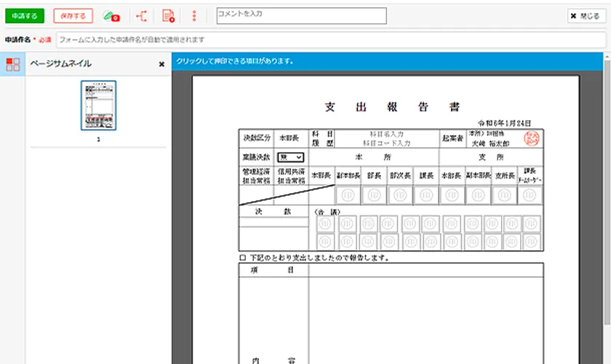Stamp the seal box under 部長
Image resolution: width=611 pixels, height=364 pixels.
(x=374, y=195)
